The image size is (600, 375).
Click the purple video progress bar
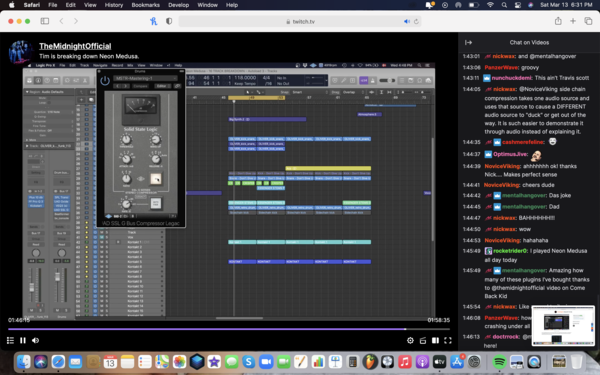pyautogui.click(x=229, y=329)
